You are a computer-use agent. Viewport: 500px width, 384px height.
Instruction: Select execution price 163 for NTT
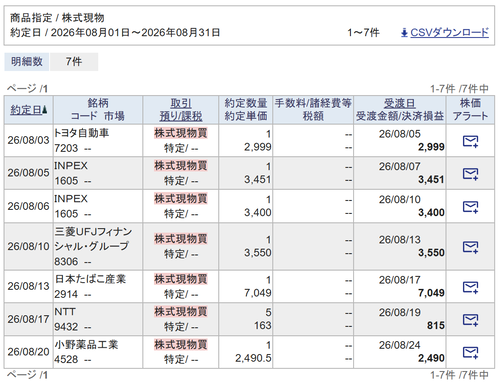263,326
